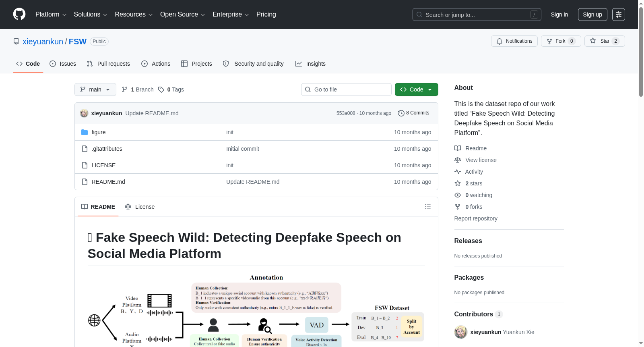Expand the Open Source menu

[x=182, y=15]
